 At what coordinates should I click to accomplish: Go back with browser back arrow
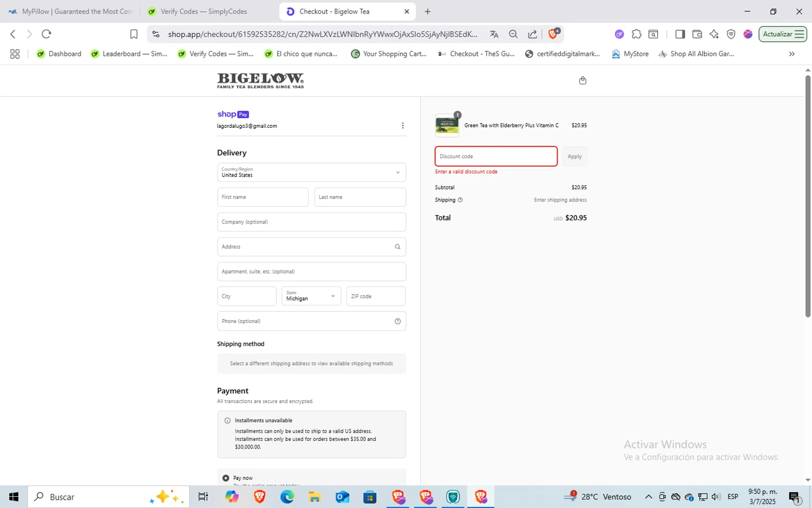click(x=13, y=34)
